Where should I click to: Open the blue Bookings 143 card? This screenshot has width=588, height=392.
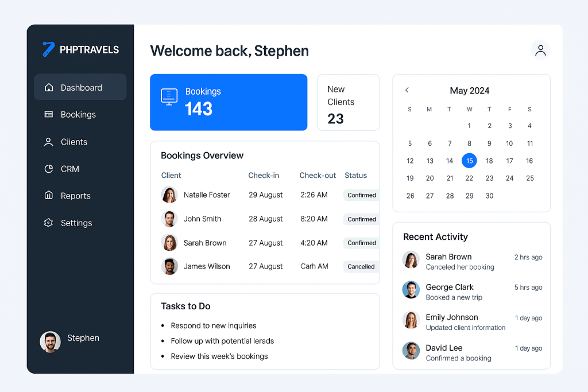click(229, 102)
